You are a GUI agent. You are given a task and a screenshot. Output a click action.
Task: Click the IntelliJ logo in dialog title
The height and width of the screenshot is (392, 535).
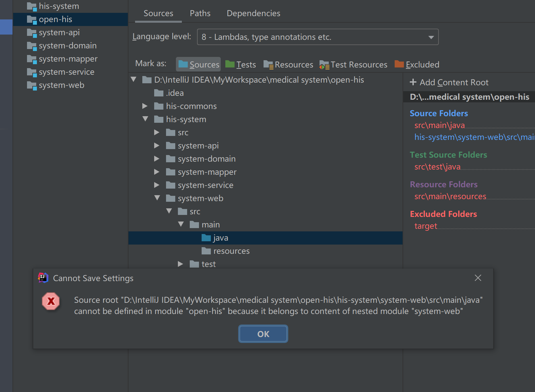43,278
